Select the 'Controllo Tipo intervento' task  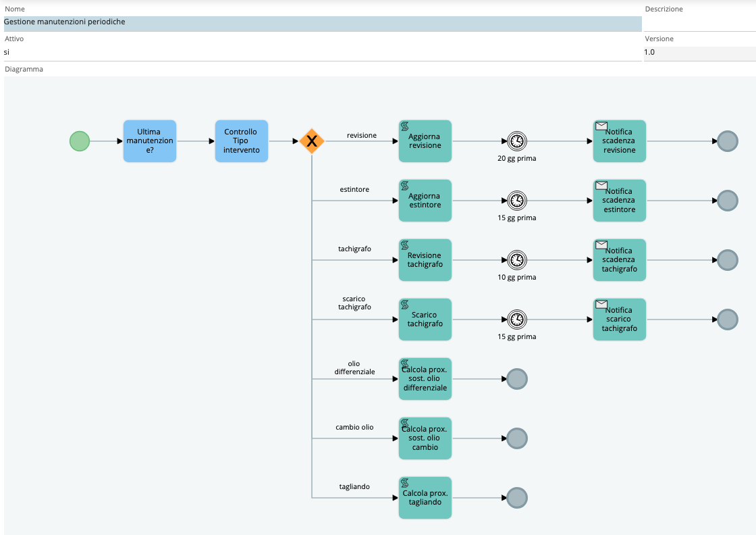coord(242,141)
